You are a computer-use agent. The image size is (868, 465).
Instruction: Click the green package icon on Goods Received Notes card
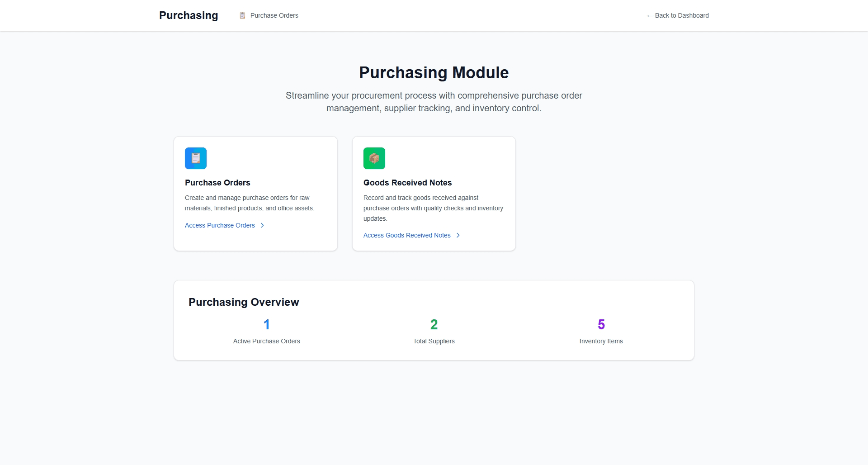tap(374, 158)
